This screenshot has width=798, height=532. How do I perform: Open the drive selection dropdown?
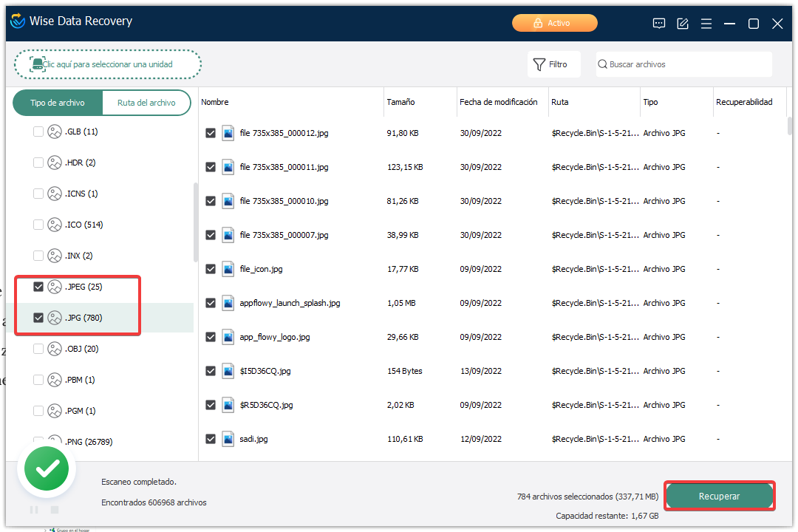pos(108,64)
